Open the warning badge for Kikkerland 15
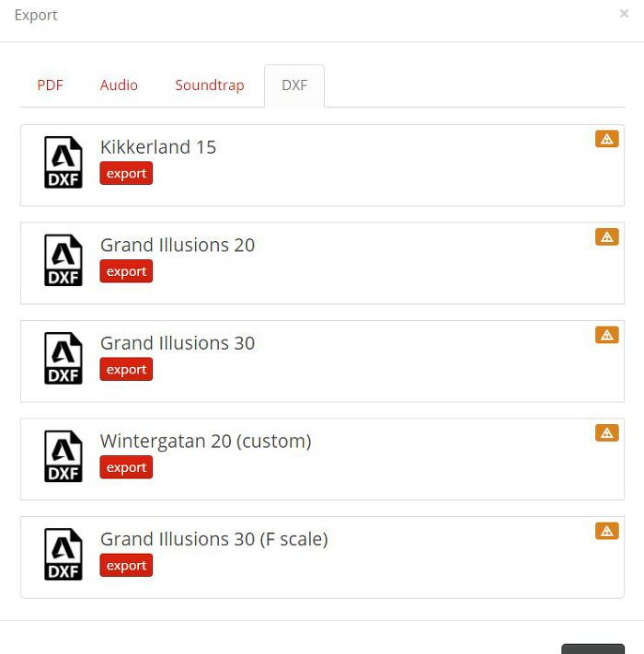The height and width of the screenshot is (654, 644). [607, 139]
